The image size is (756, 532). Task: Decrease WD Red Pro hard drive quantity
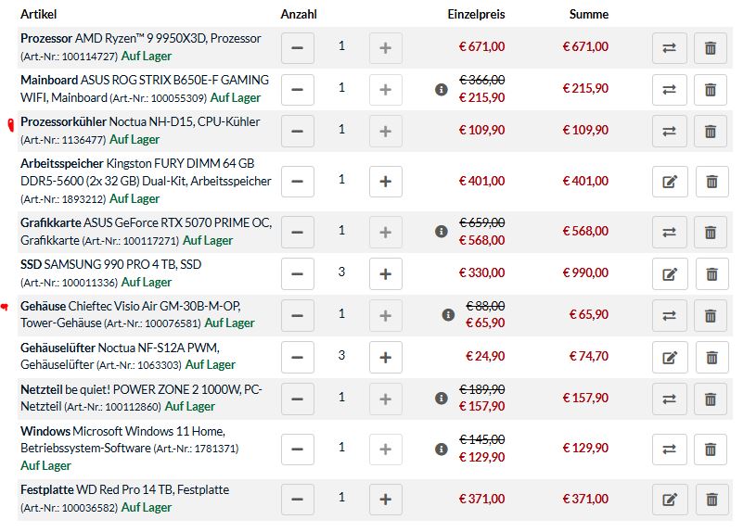[298, 500]
